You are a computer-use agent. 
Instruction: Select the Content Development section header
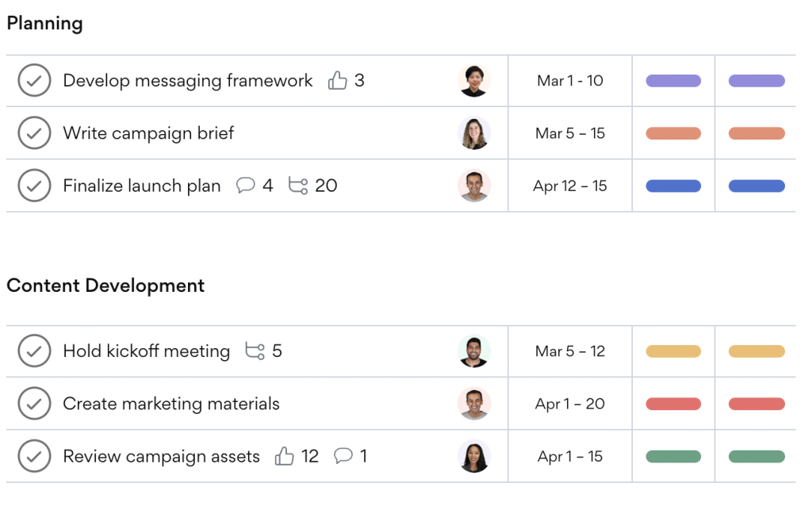(x=107, y=286)
